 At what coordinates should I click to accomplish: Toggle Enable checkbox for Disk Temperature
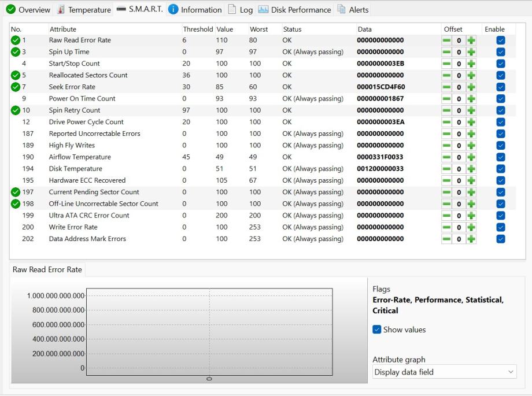point(500,169)
